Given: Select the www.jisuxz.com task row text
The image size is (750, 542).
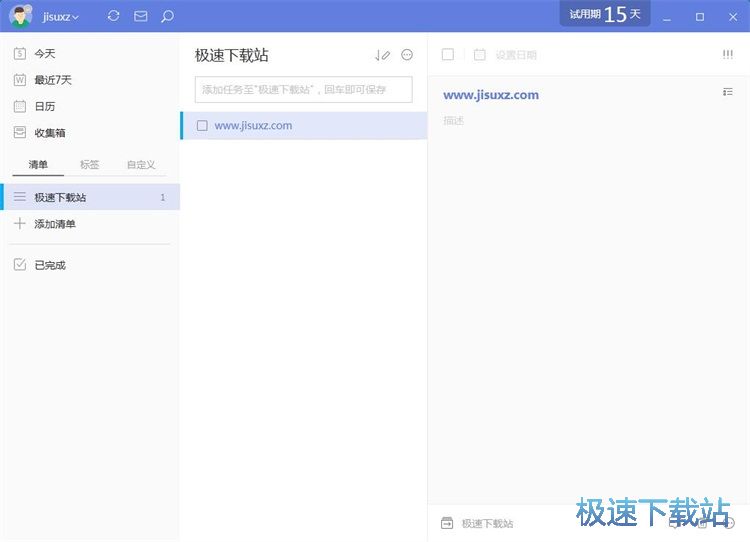Looking at the screenshot, I should [253, 125].
